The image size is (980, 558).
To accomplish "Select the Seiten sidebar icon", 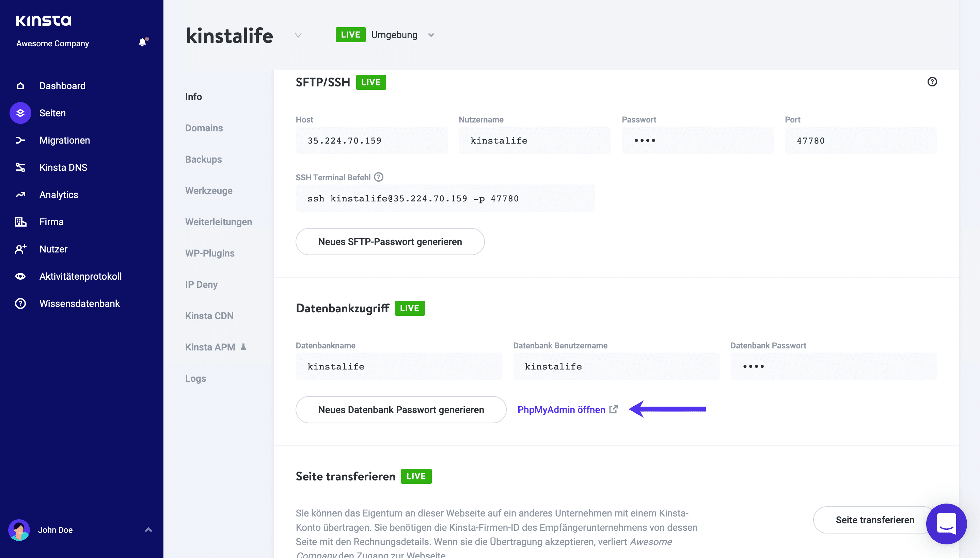I will [x=20, y=113].
